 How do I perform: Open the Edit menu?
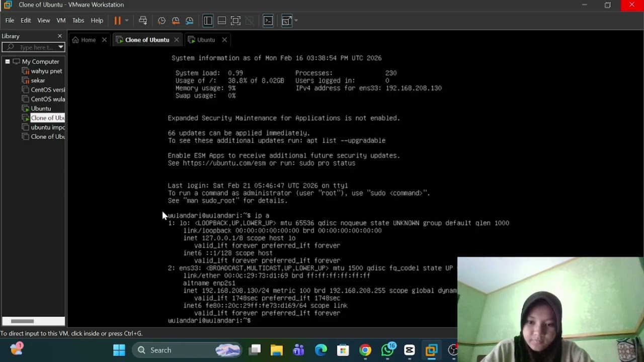(x=26, y=21)
